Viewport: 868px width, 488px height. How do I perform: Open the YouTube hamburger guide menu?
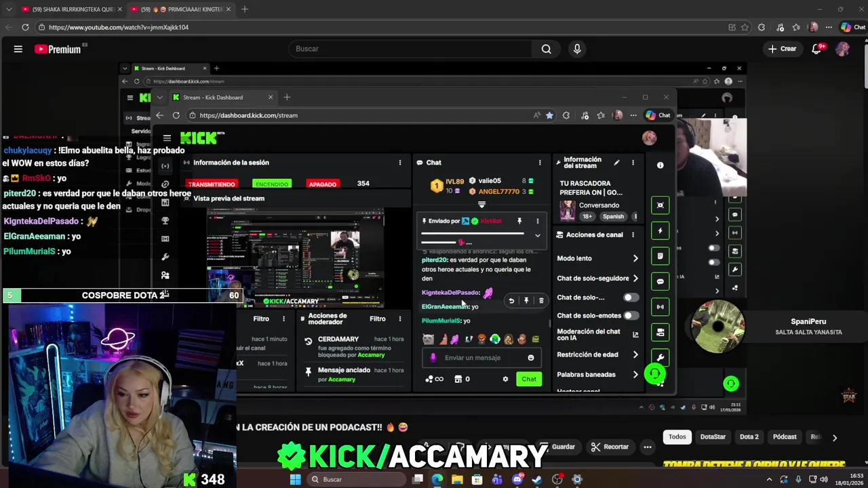click(18, 49)
